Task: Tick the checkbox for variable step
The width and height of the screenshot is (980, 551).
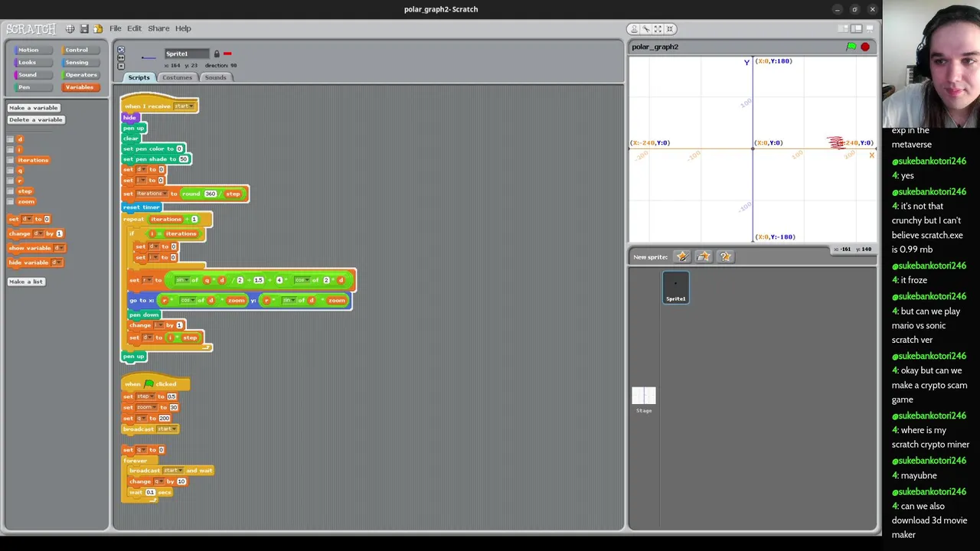Action: [x=10, y=191]
